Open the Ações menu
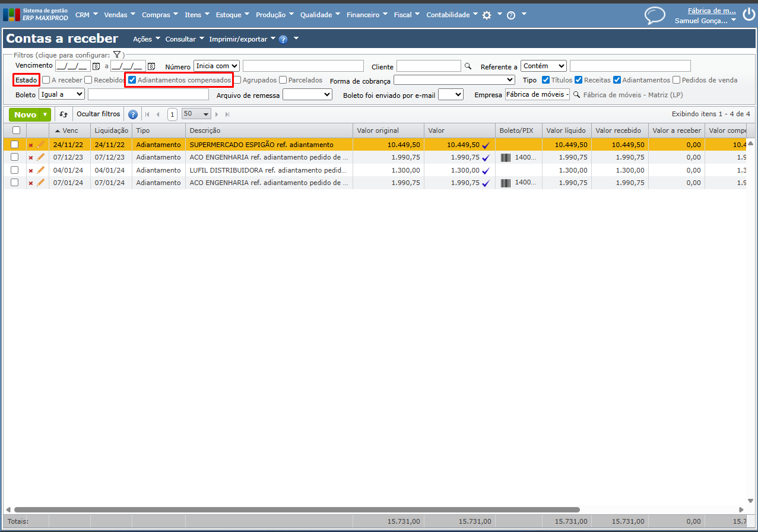The image size is (758, 532). [x=146, y=39]
